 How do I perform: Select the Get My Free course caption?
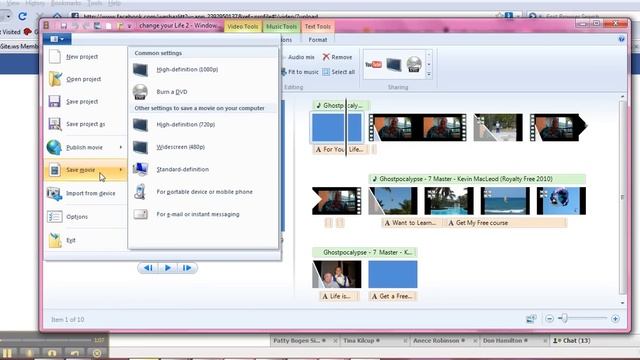point(505,223)
